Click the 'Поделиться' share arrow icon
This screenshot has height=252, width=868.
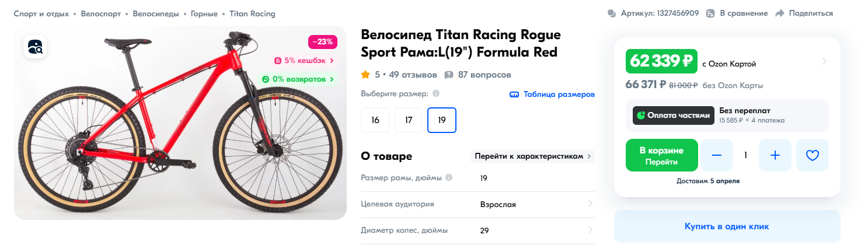779,13
